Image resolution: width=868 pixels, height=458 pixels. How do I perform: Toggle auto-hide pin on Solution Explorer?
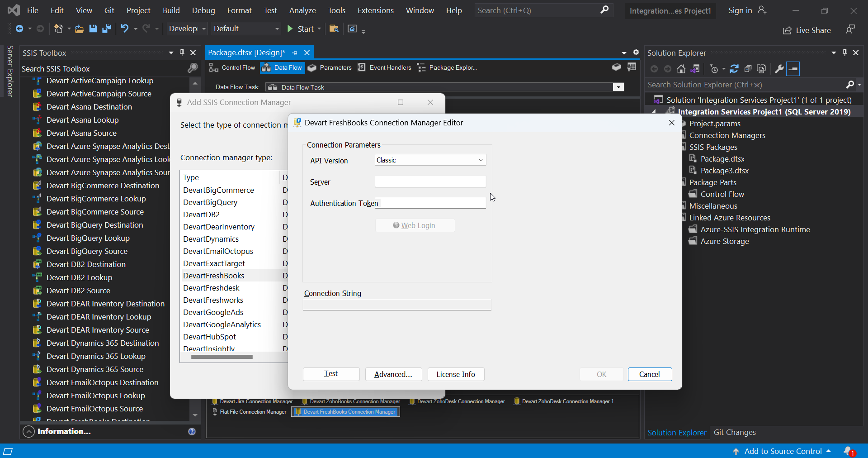click(844, 52)
